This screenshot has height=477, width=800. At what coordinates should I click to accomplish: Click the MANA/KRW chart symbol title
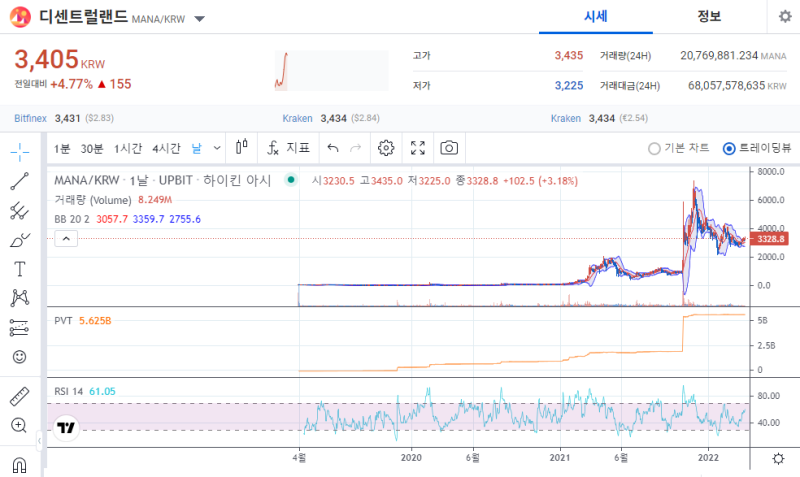(x=87, y=180)
